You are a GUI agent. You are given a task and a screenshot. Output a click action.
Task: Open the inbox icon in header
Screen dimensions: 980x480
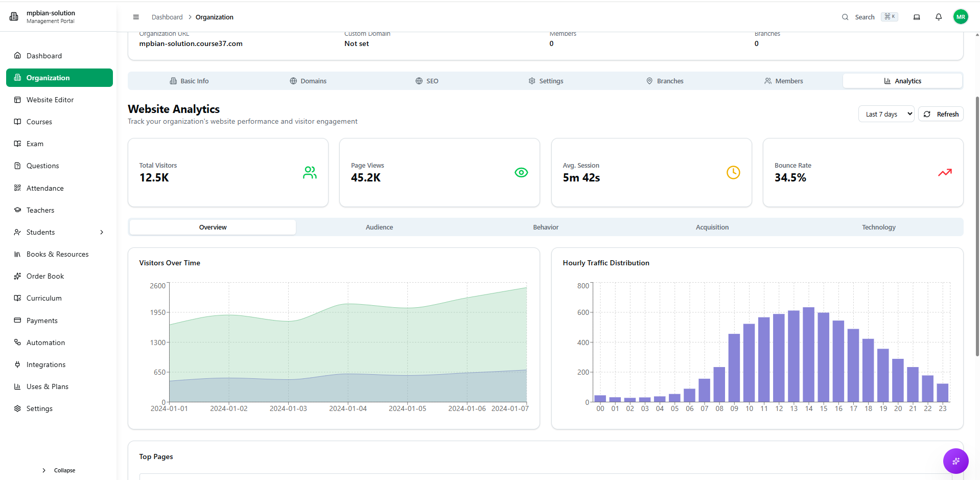(917, 17)
